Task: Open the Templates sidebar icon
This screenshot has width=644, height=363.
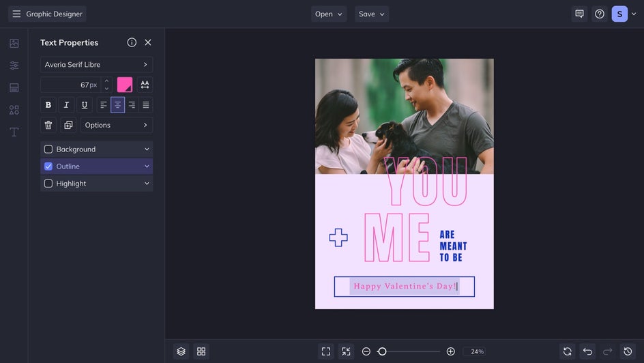Action: tap(14, 87)
